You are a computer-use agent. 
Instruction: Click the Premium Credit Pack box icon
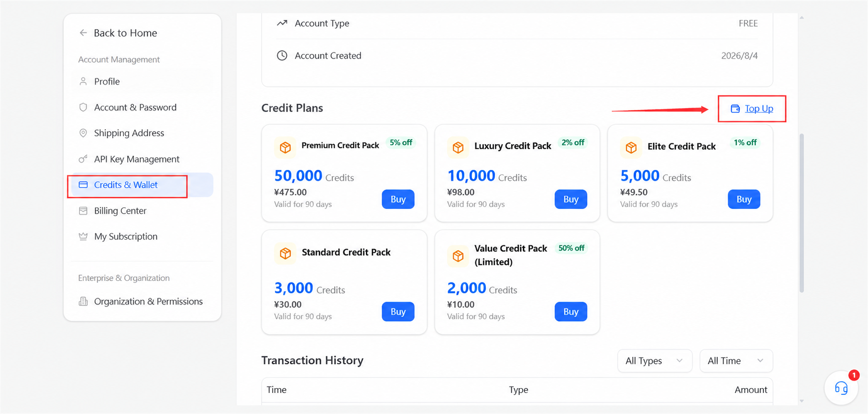click(x=285, y=147)
